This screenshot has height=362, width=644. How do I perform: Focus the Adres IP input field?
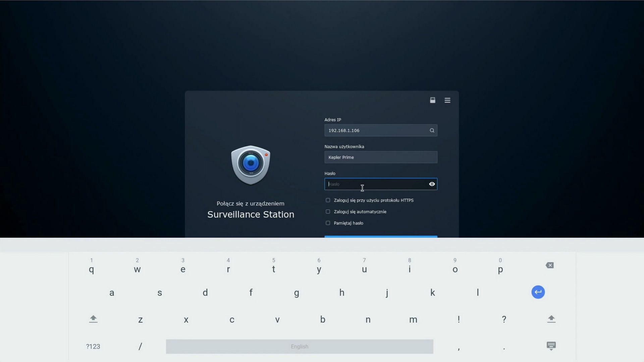(x=381, y=130)
